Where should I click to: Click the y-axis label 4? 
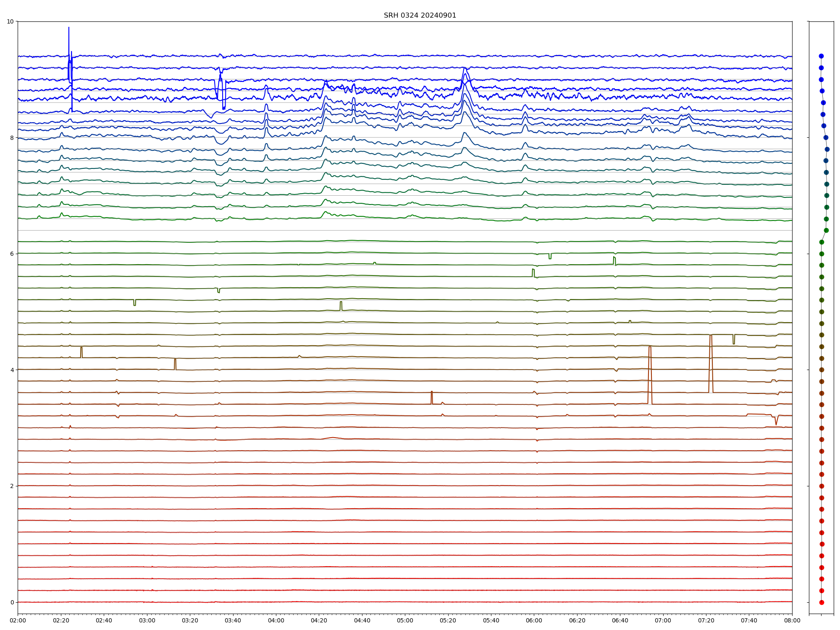(x=12, y=370)
